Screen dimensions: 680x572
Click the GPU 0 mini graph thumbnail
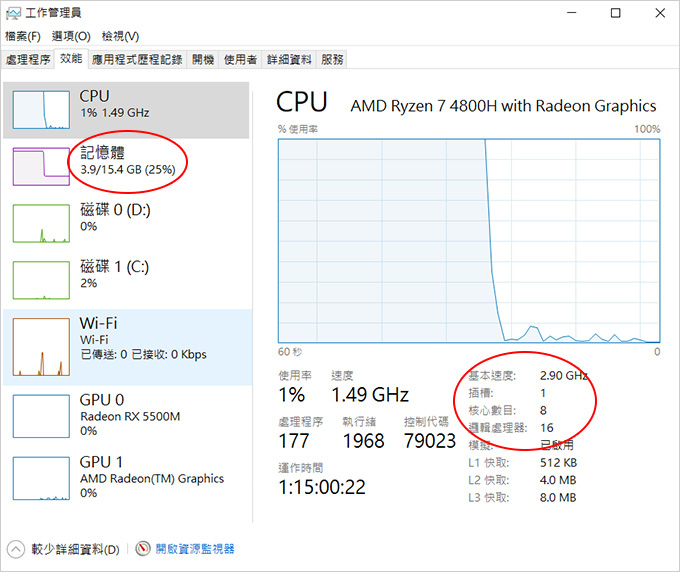coord(41,416)
